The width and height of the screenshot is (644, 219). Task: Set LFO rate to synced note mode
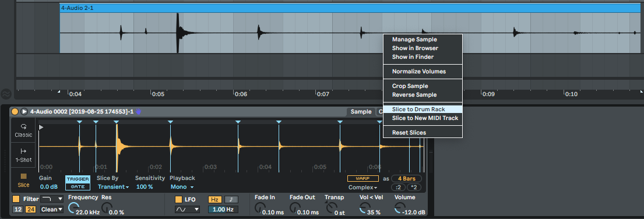(x=231, y=200)
